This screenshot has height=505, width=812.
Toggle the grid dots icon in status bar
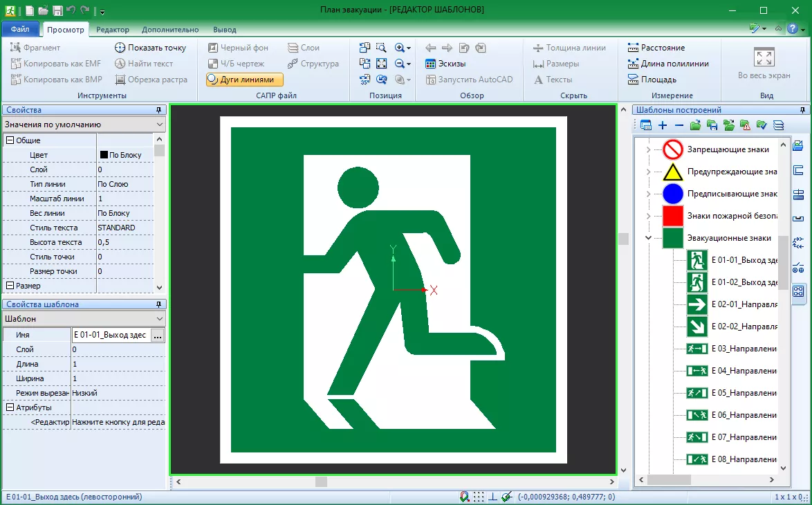pyautogui.click(x=479, y=497)
